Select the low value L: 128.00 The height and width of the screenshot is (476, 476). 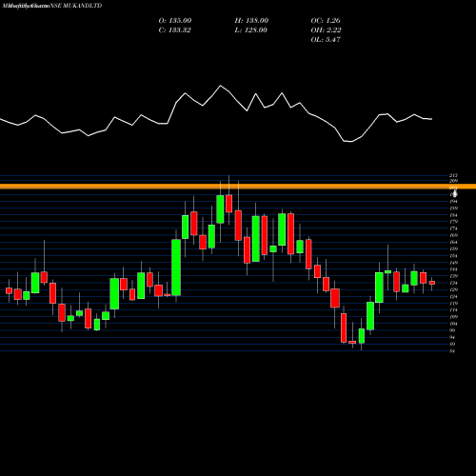[x=250, y=30]
